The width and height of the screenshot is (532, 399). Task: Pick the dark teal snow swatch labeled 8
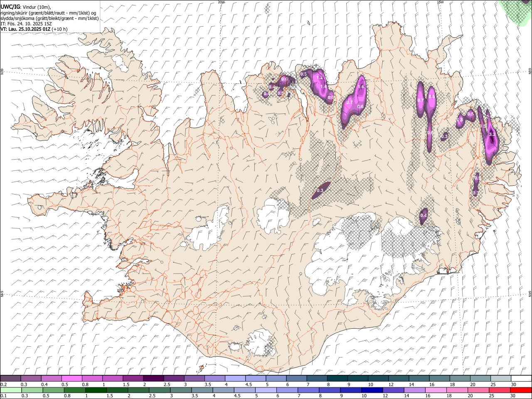coord(337,378)
